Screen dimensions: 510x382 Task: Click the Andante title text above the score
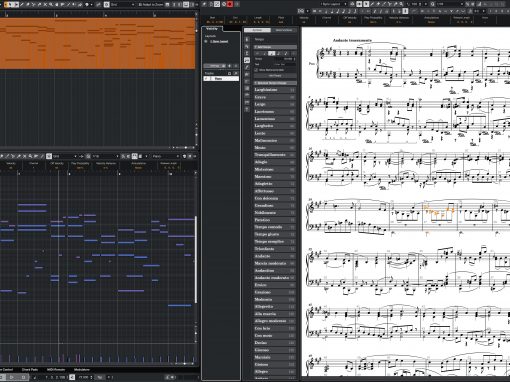(x=352, y=40)
